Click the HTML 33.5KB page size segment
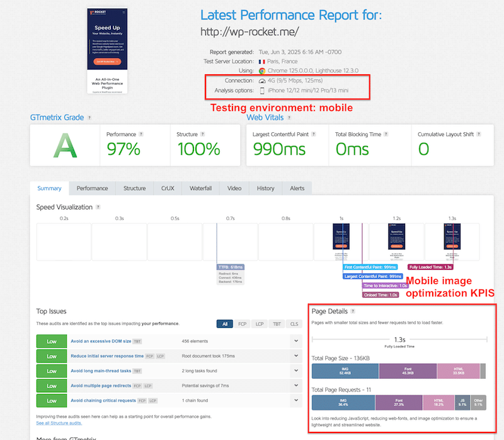Viewport: 504px width, 440px height. point(459,371)
